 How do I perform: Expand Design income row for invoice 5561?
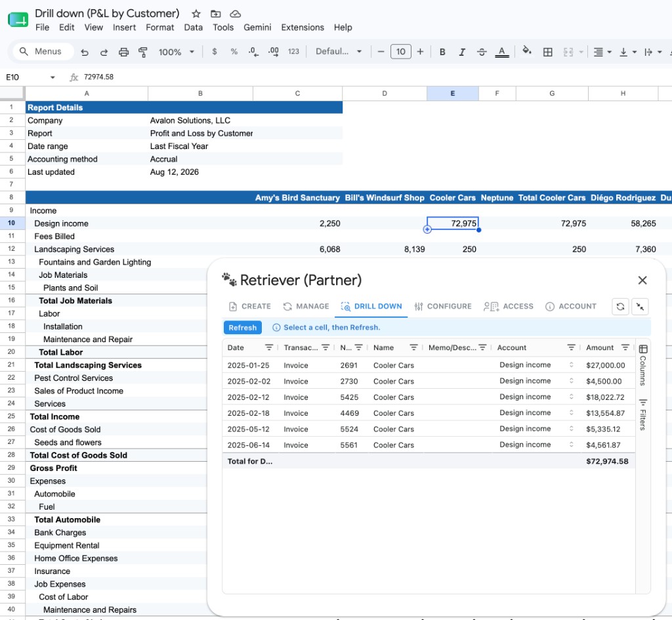(x=572, y=445)
